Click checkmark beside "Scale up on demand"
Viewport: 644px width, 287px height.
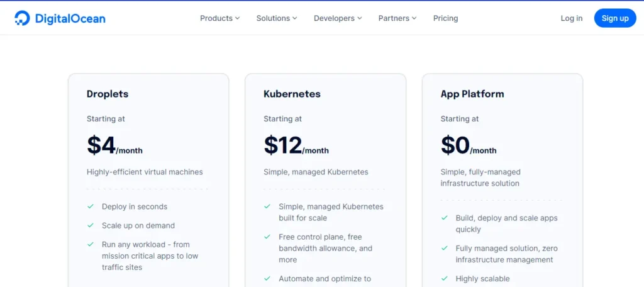point(91,225)
